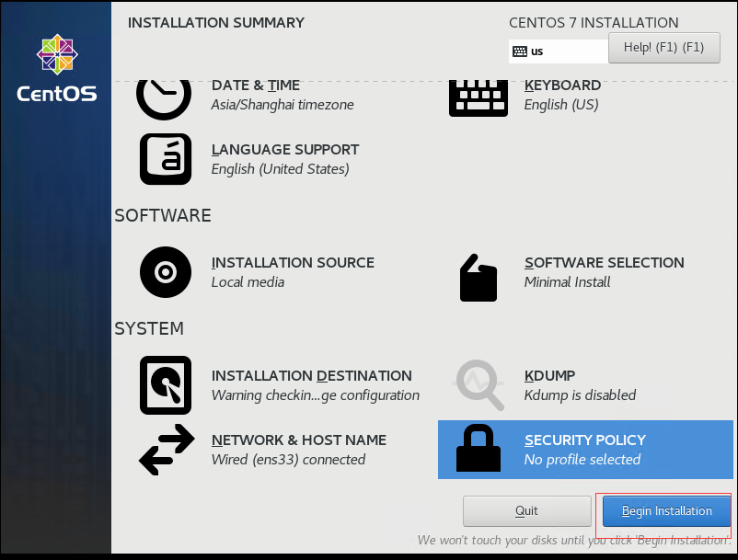Viewport: 738px width, 560px height.
Task: Open LANGUAGE SUPPORT settings
Action: click(284, 150)
